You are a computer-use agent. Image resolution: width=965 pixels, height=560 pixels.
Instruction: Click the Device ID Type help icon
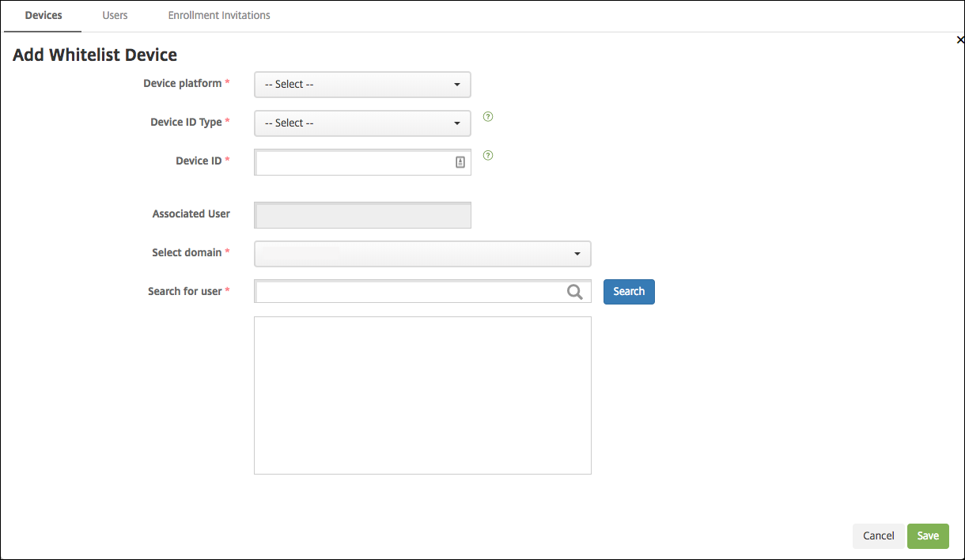pyautogui.click(x=488, y=117)
